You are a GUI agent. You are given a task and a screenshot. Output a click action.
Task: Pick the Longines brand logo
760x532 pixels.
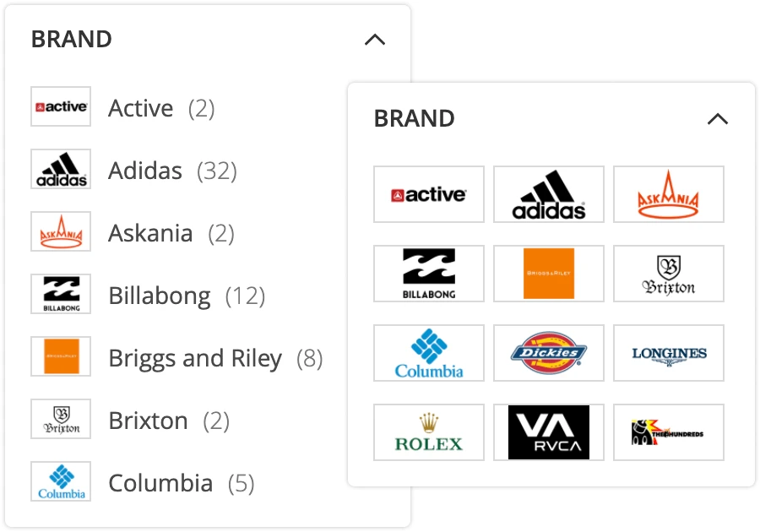pyautogui.click(x=668, y=352)
